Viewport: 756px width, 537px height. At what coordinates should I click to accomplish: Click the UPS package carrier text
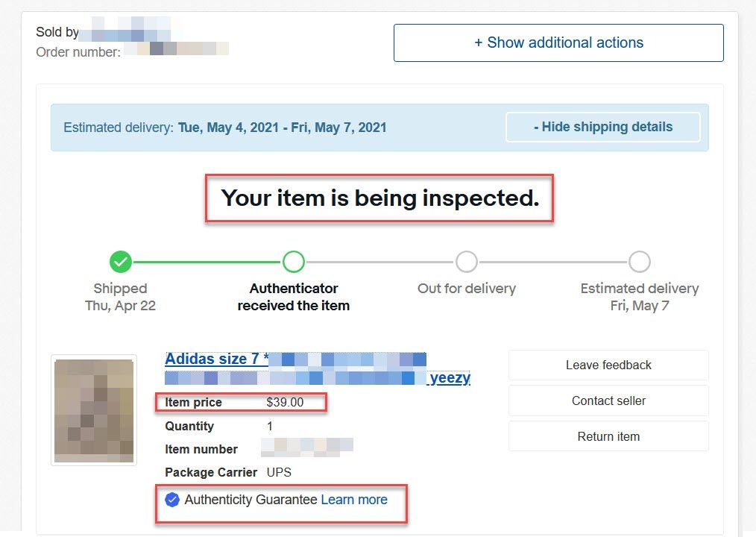[x=279, y=472]
